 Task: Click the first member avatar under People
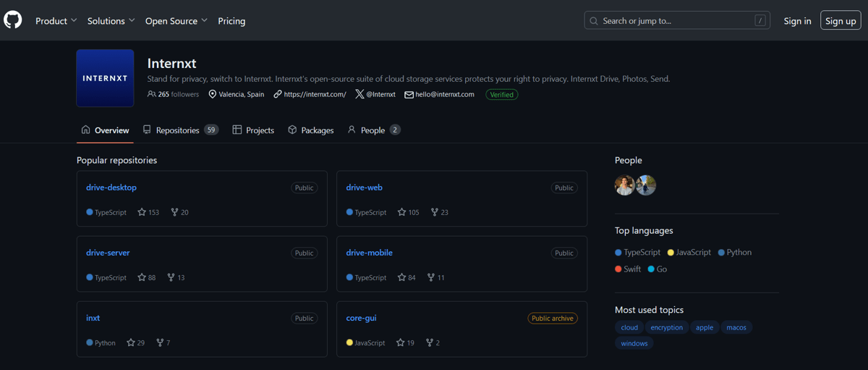click(x=625, y=185)
